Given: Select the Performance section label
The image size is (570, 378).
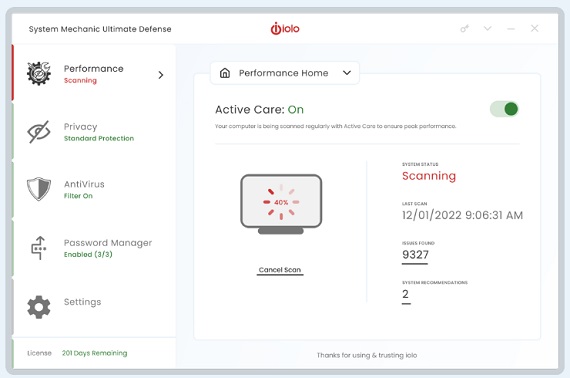Looking at the screenshot, I should [93, 69].
